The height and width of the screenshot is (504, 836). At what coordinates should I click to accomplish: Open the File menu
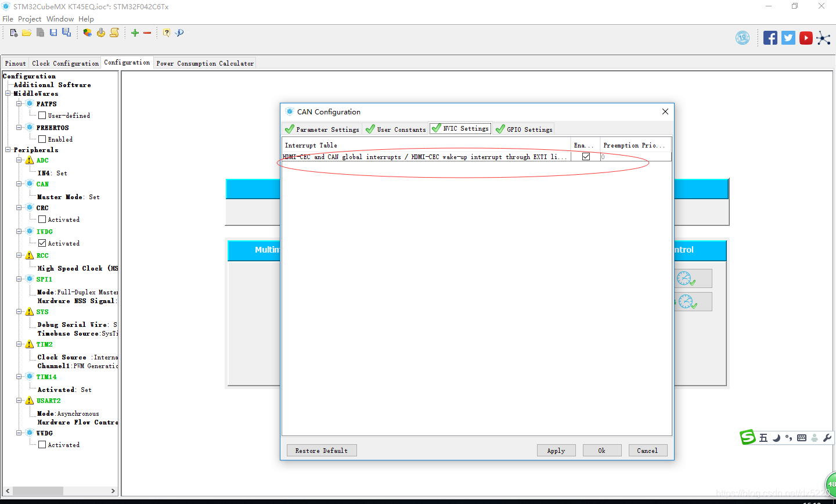8,19
